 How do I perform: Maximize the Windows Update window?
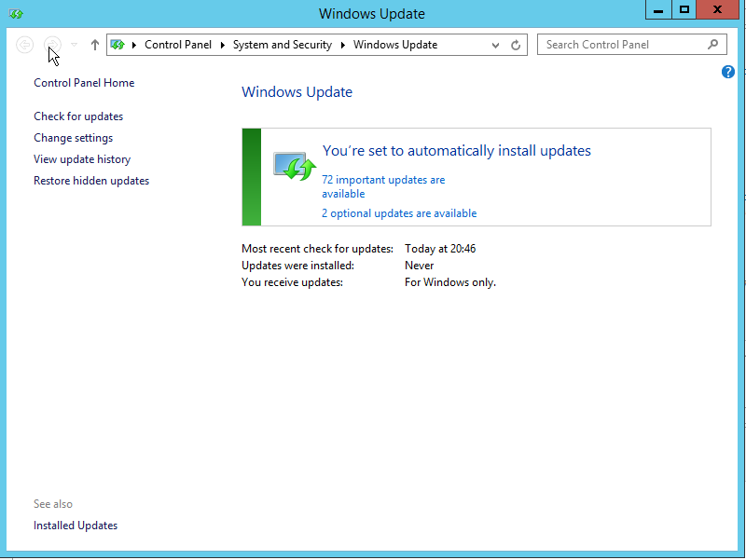[x=684, y=10]
